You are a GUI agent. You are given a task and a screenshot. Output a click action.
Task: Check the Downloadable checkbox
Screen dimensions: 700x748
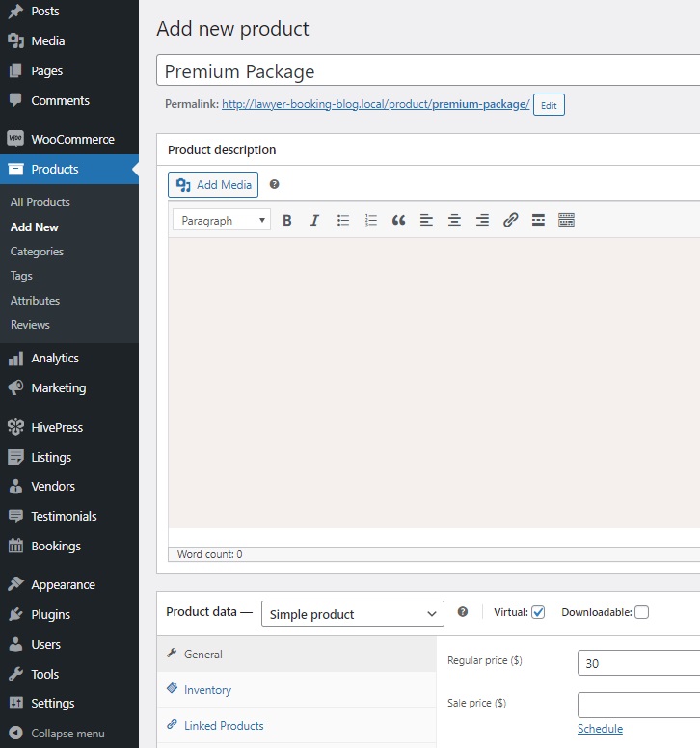[x=642, y=612]
